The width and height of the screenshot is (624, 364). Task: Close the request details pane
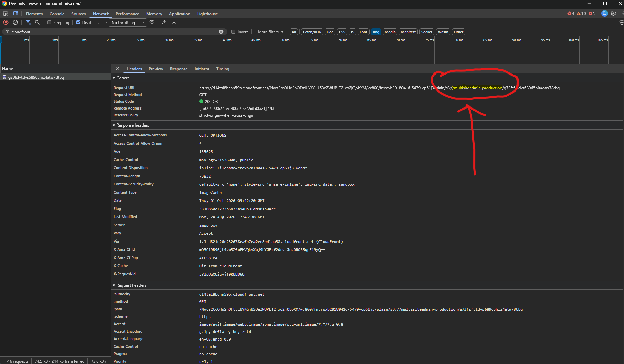point(118,68)
